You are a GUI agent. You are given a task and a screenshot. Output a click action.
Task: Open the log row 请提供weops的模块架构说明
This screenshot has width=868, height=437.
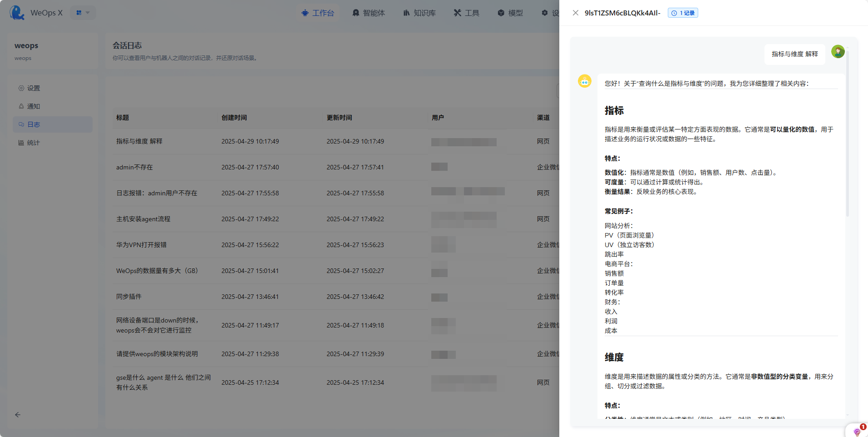coord(336,354)
